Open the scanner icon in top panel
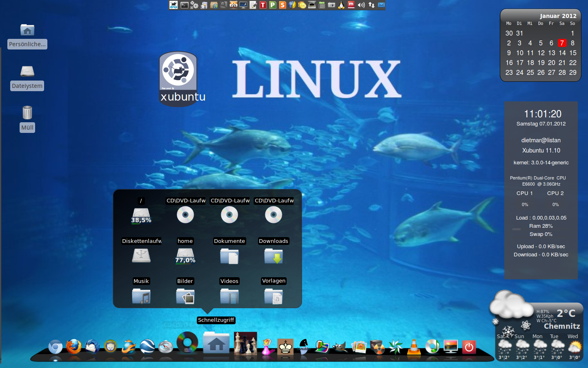This screenshot has height=368, width=588. [312, 5]
